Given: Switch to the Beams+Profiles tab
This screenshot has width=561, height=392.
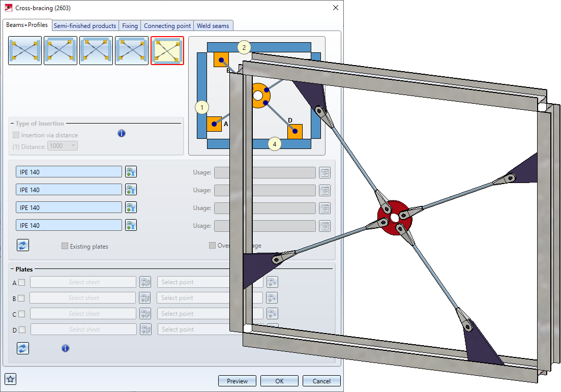Looking at the screenshot, I should [27, 25].
